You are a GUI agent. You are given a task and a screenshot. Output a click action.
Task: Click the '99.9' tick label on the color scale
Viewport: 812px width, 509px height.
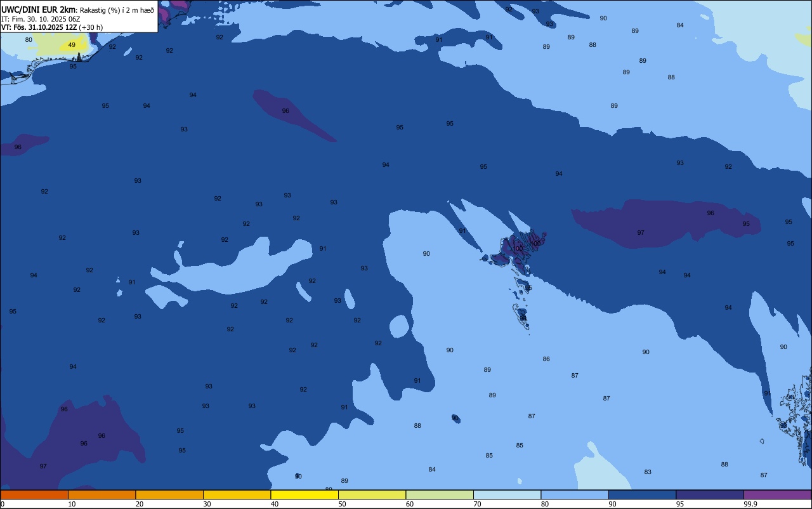tap(750, 504)
